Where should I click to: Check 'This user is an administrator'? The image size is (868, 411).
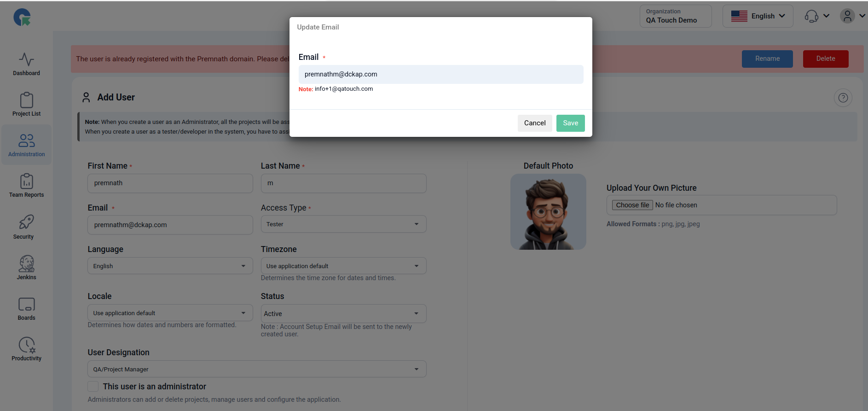tap(93, 387)
